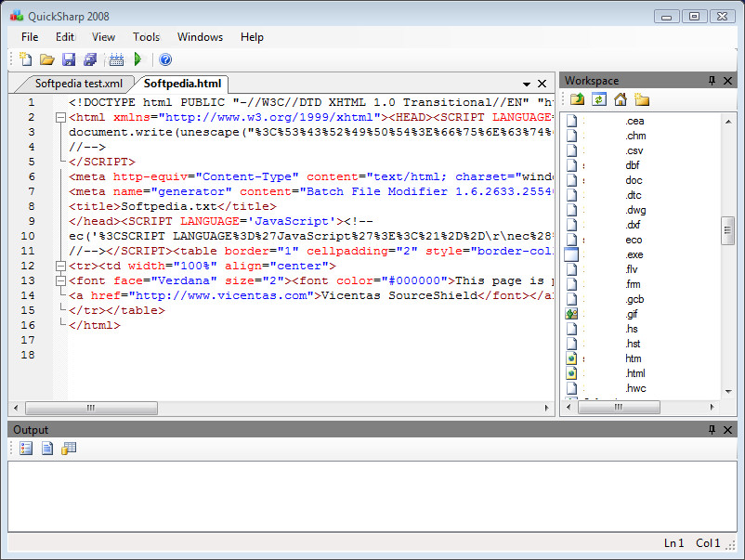Click editor scroll right arrow
The image size is (745, 560).
click(546, 408)
